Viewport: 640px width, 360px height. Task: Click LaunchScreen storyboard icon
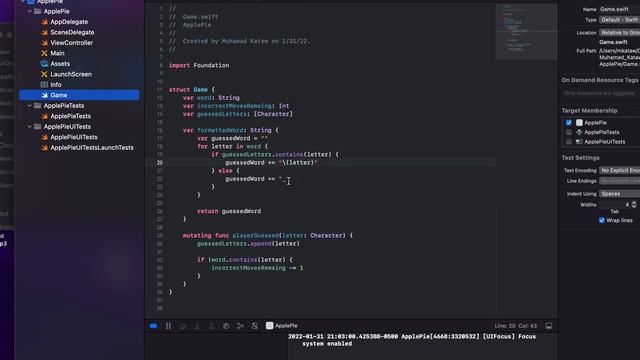coord(44,74)
